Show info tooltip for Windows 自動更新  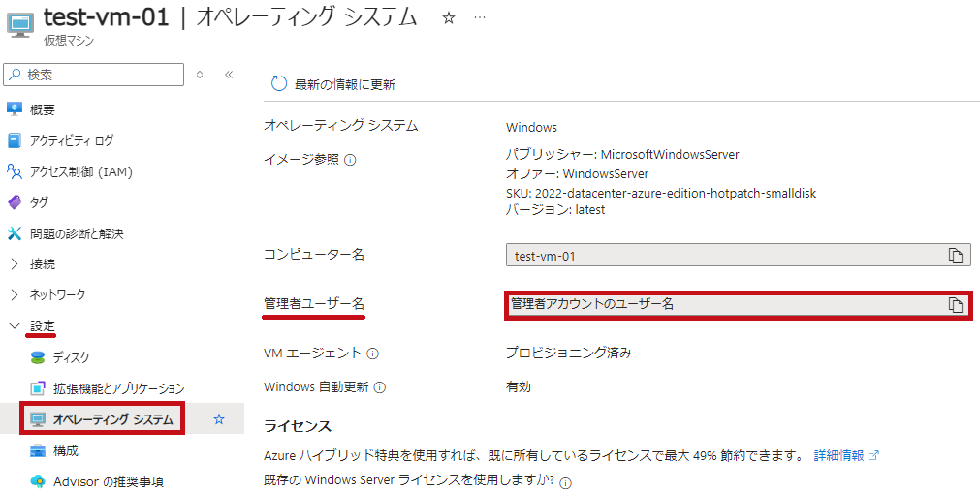click(x=380, y=387)
